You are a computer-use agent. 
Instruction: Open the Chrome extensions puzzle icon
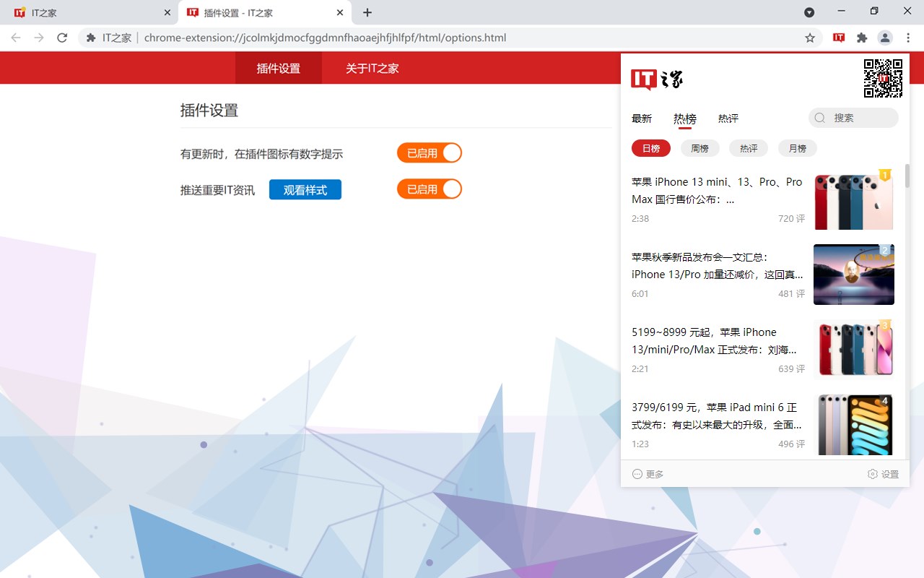(862, 38)
